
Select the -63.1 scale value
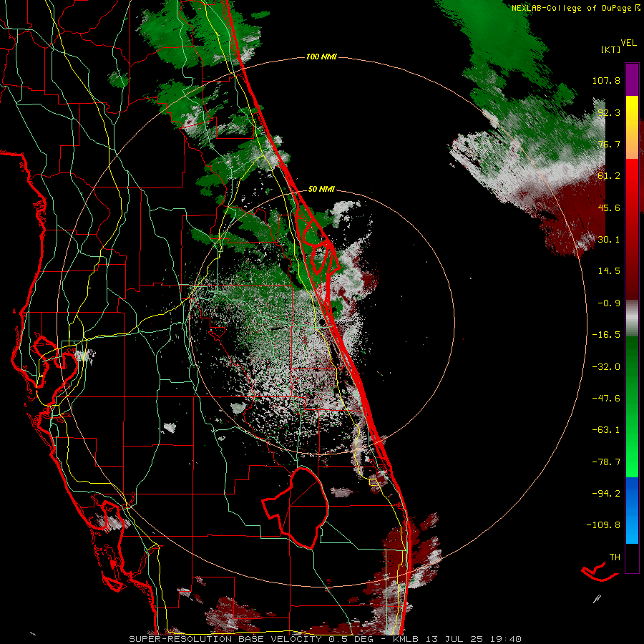click(x=606, y=430)
